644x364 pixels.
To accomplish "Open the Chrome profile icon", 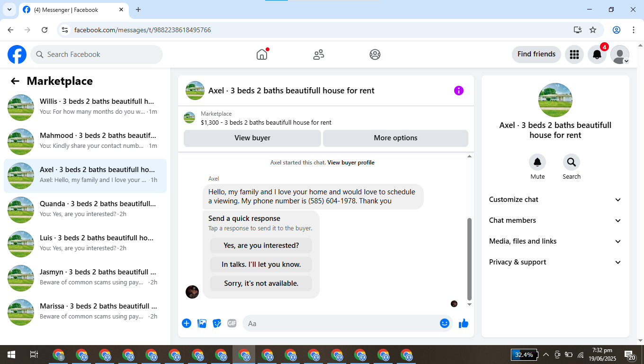I will pyautogui.click(x=617, y=30).
